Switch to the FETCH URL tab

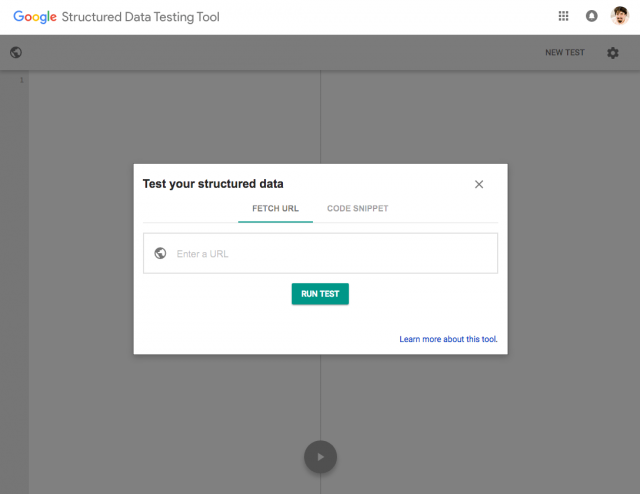click(276, 209)
